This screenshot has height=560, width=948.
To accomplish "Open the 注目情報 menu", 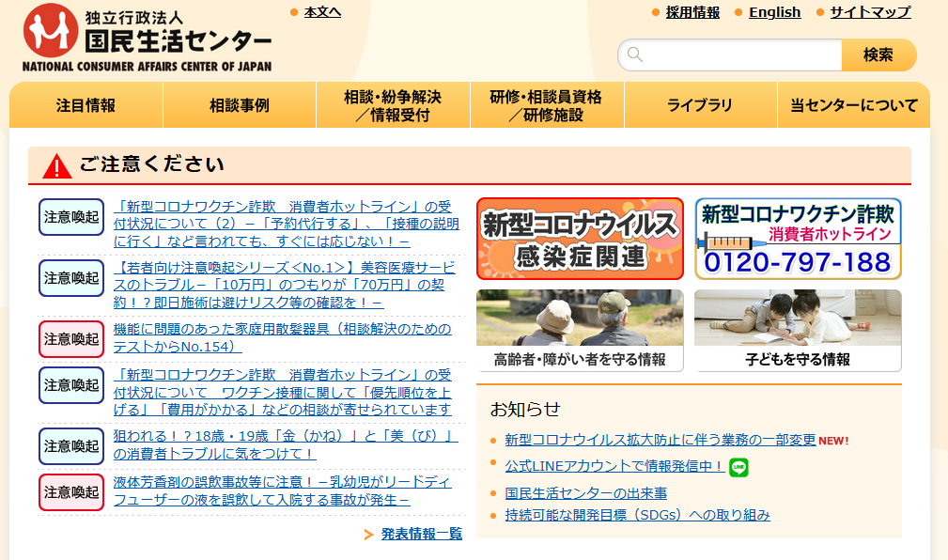I will [85, 105].
